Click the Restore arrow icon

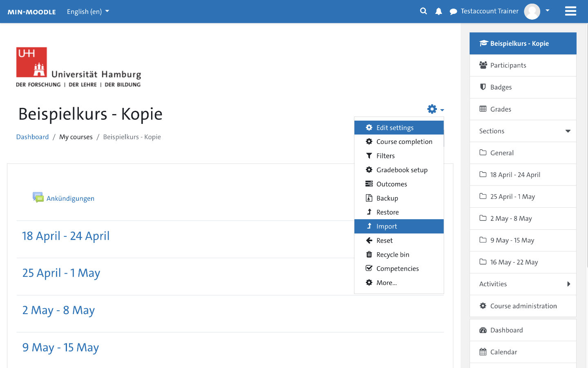369,212
